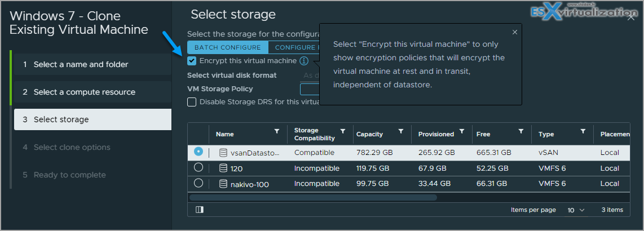Enable Disable Storage DRS checkbox
This screenshot has width=644, height=231.
[x=192, y=102]
